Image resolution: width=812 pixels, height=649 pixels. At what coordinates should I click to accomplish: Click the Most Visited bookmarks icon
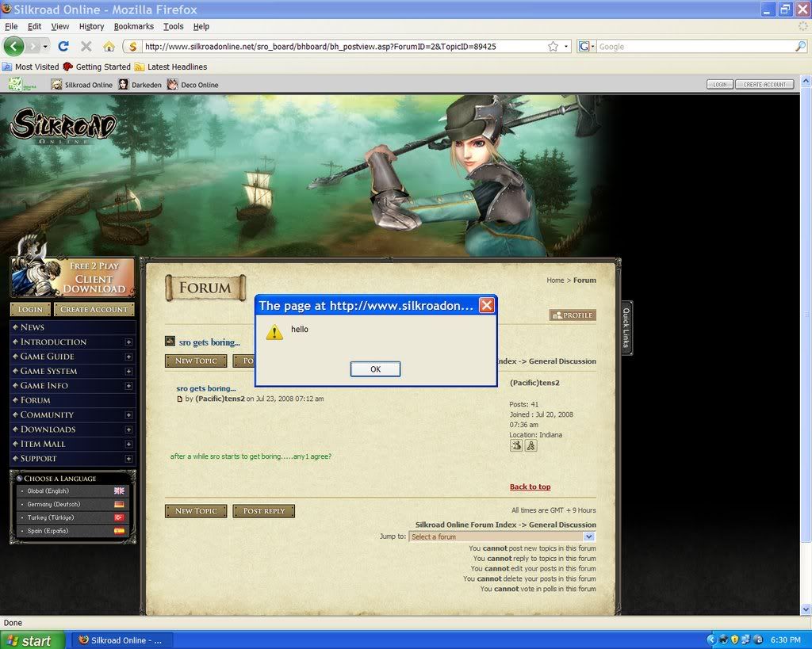pyautogui.click(x=7, y=67)
